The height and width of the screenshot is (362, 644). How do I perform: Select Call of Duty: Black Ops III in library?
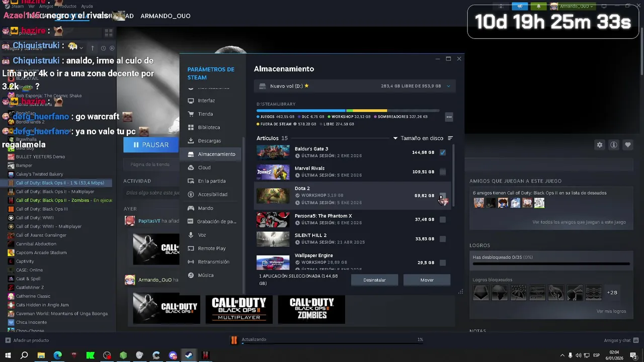point(42,209)
